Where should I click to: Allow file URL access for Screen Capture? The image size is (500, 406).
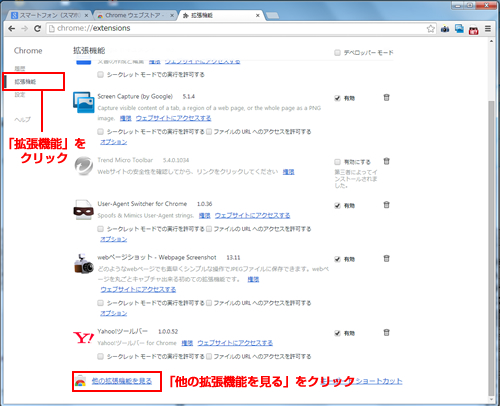[209, 132]
